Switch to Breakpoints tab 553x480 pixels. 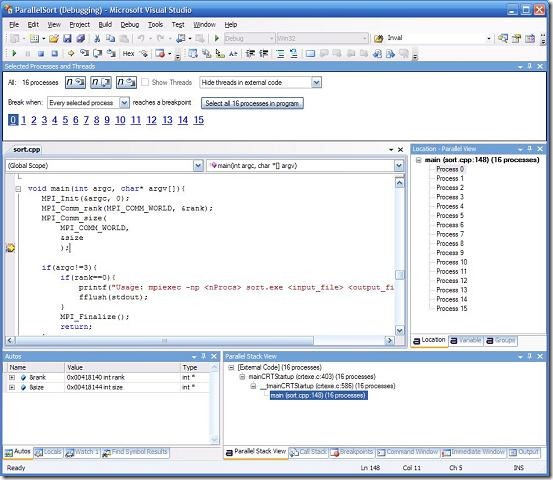[352, 452]
